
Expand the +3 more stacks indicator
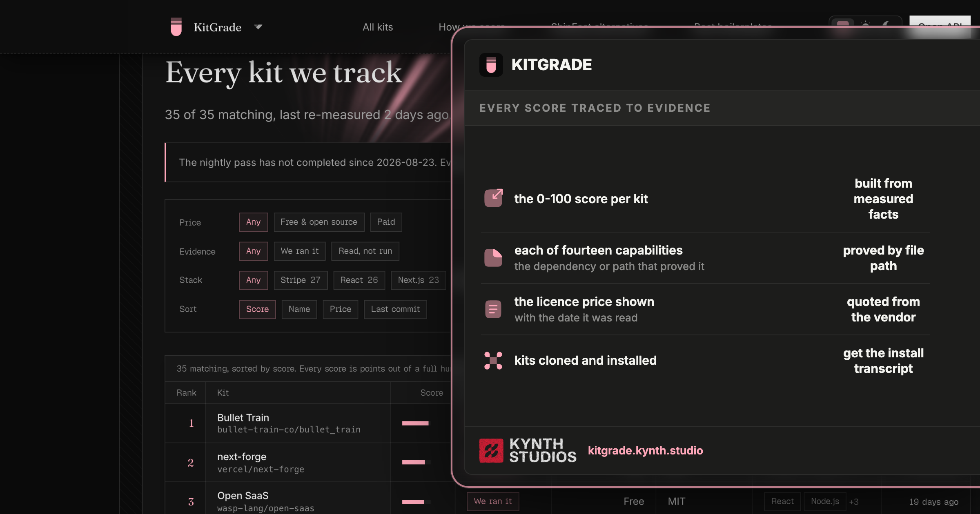[854, 502]
